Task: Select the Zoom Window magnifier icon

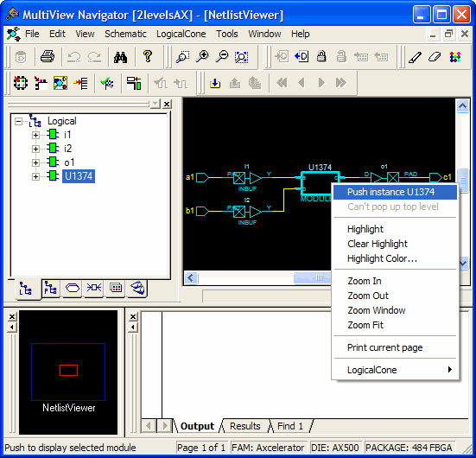Action: point(182,57)
